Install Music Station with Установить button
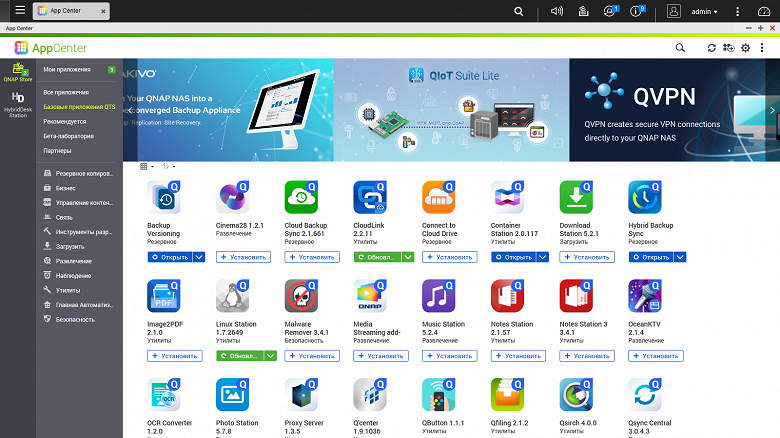780x438 pixels. pyautogui.click(x=450, y=356)
